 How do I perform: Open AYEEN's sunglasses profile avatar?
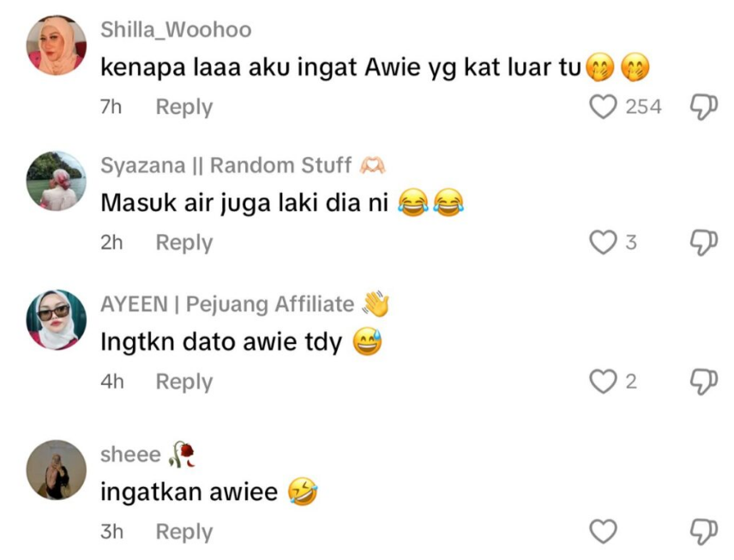click(57, 320)
